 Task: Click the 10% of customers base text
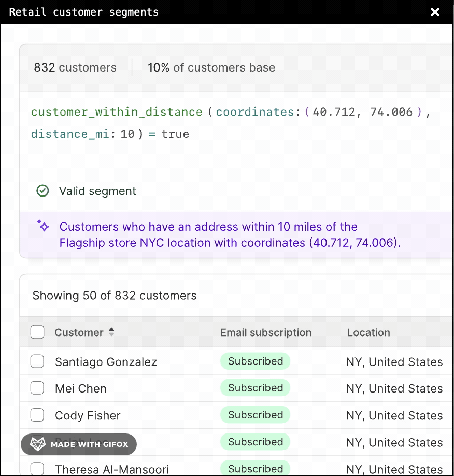point(211,67)
